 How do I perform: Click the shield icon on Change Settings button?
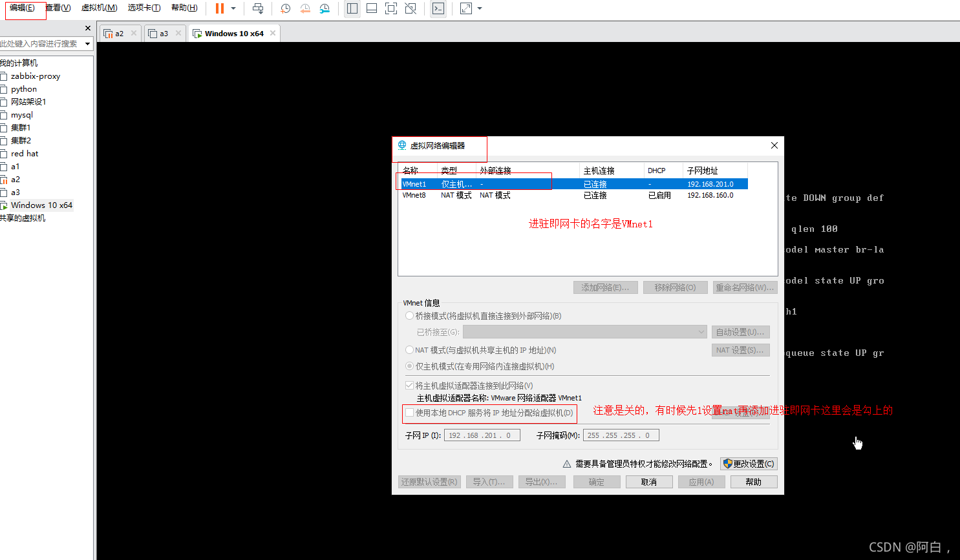coord(728,464)
